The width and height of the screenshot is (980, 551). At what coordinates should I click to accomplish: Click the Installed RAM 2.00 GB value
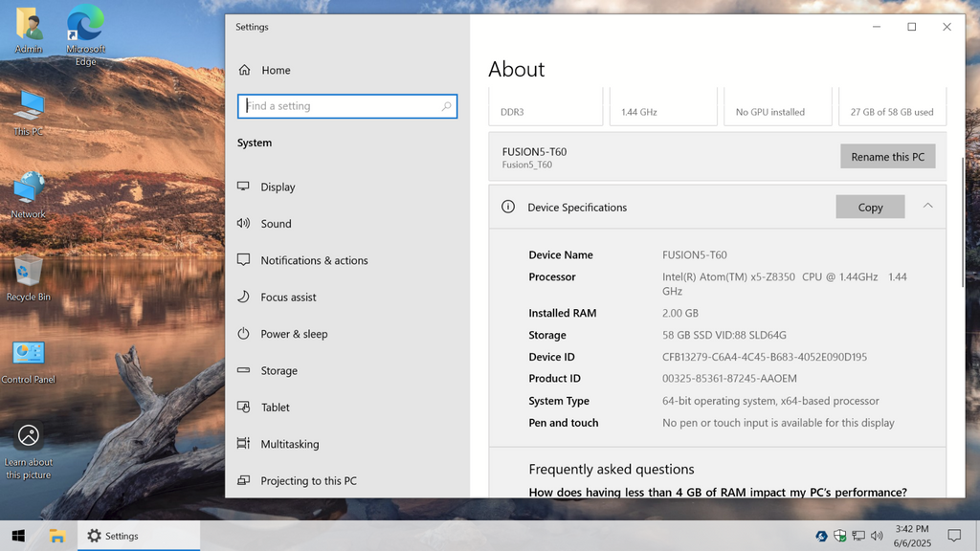click(680, 313)
